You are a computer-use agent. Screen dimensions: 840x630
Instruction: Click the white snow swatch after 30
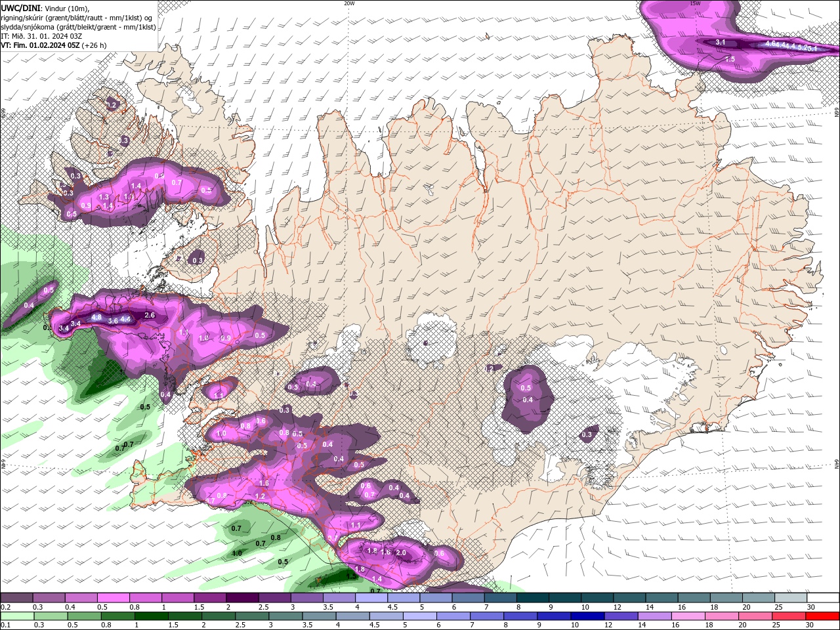coord(824,598)
